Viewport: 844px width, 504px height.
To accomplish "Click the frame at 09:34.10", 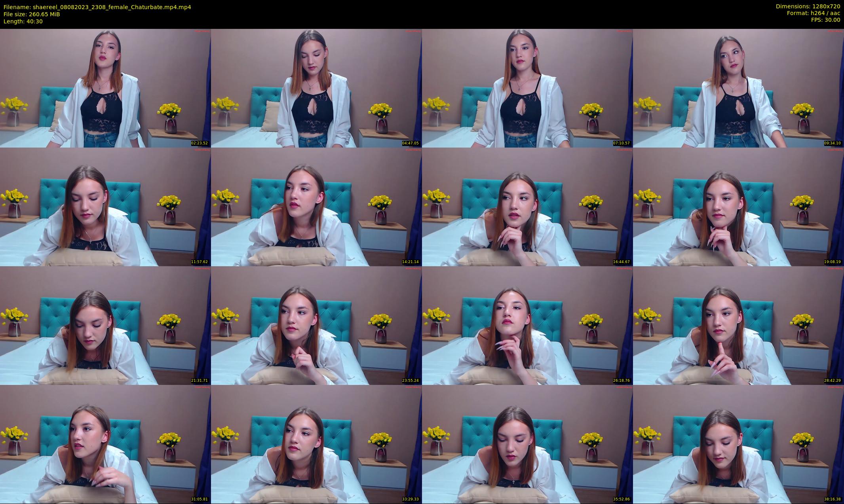I will (738, 88).
